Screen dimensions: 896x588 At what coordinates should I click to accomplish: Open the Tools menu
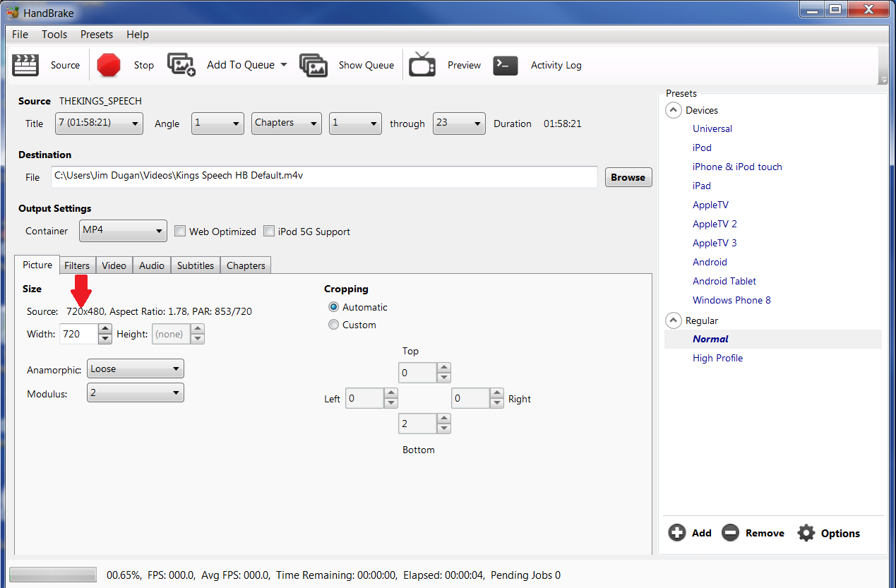click(54, 34)
